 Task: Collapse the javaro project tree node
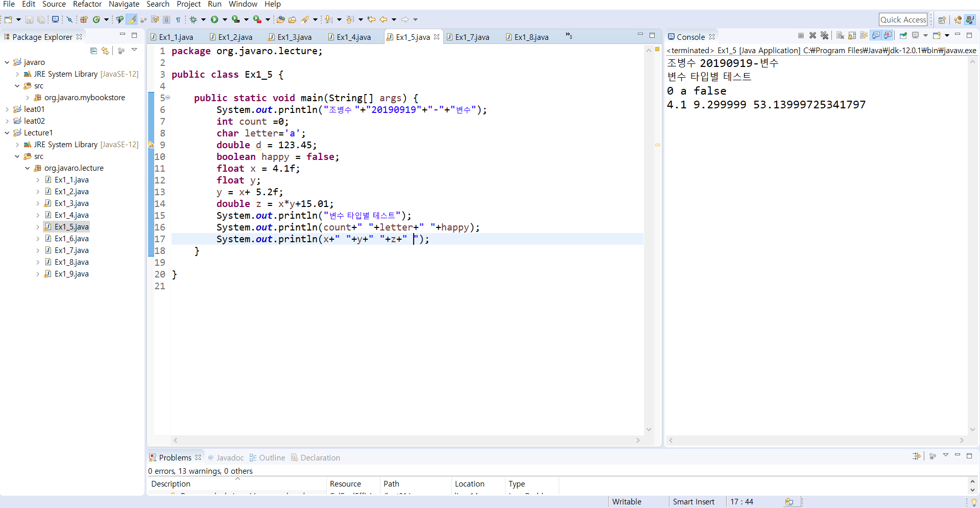click(x=7, y=62)
